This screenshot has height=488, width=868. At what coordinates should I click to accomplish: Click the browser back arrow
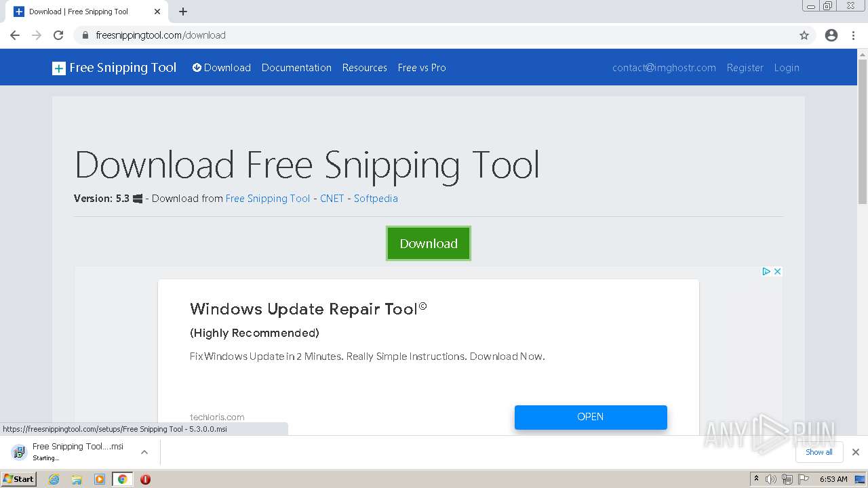click(x=15, y=35)
